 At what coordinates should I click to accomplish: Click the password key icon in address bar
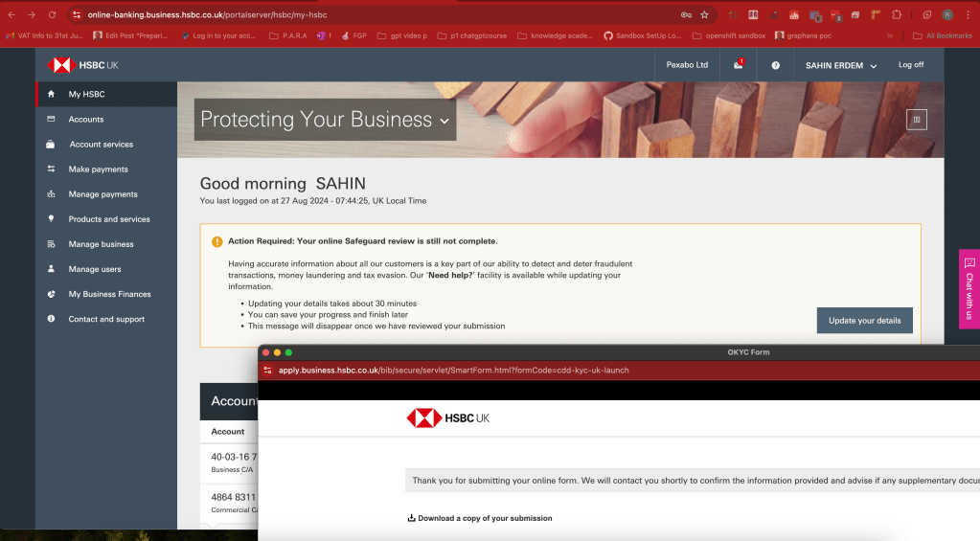click(x=686, y=15)
